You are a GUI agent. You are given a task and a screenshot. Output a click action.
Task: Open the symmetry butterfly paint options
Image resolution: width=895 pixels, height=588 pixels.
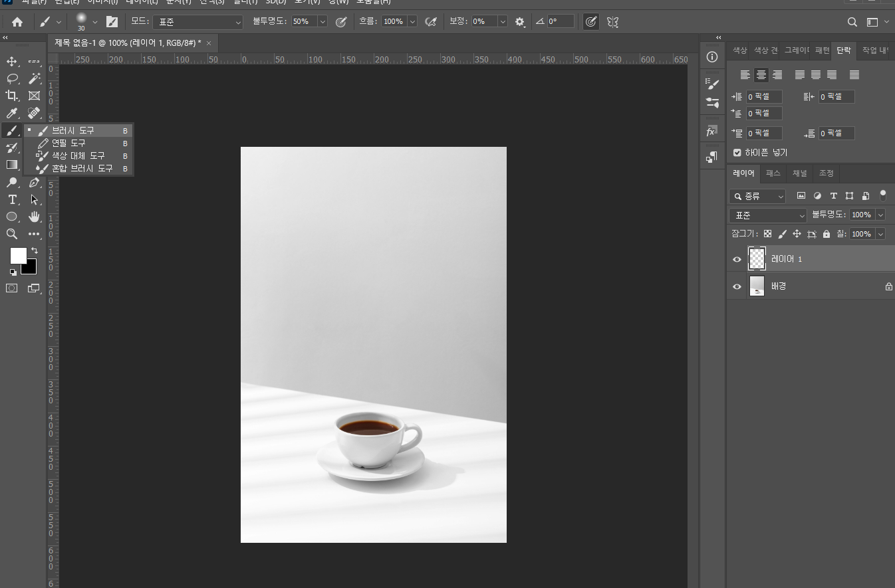click(612, 22)
